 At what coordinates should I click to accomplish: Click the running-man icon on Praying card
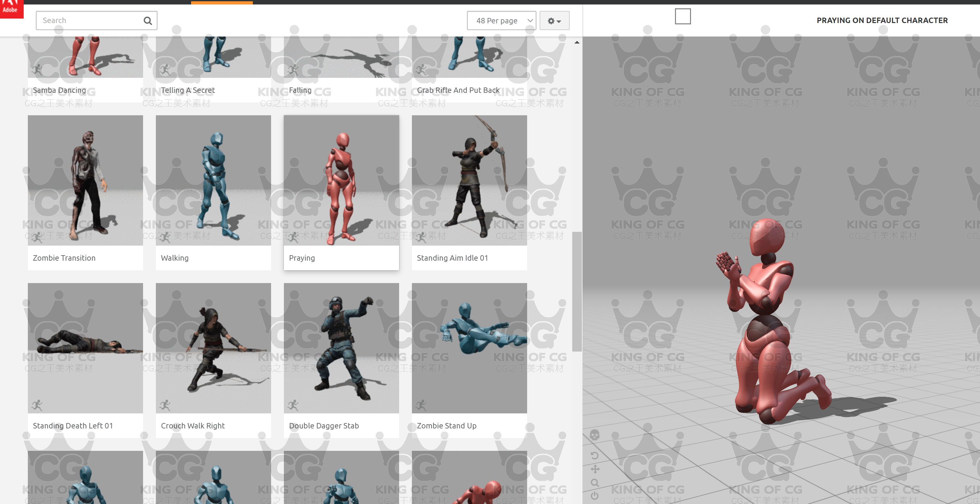(x=293, y=237)
